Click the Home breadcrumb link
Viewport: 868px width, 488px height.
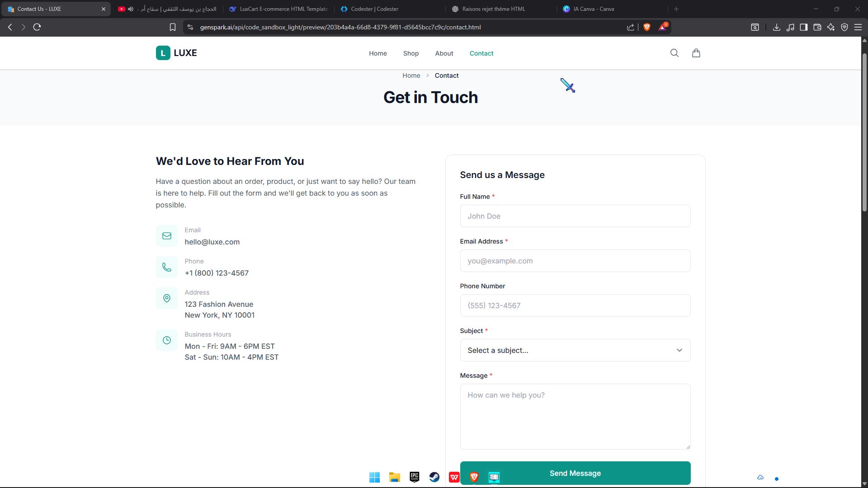(x=411, y=75)
